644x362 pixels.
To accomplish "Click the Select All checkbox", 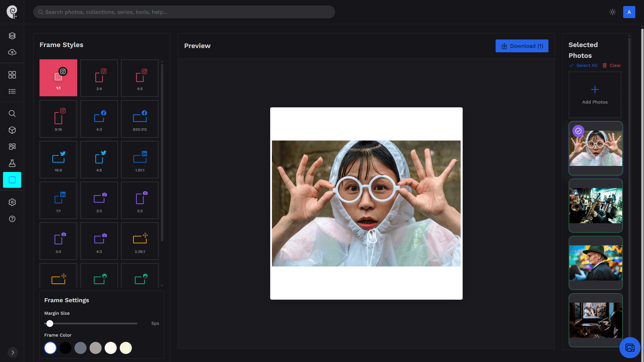I will click(x=572, y=65).
